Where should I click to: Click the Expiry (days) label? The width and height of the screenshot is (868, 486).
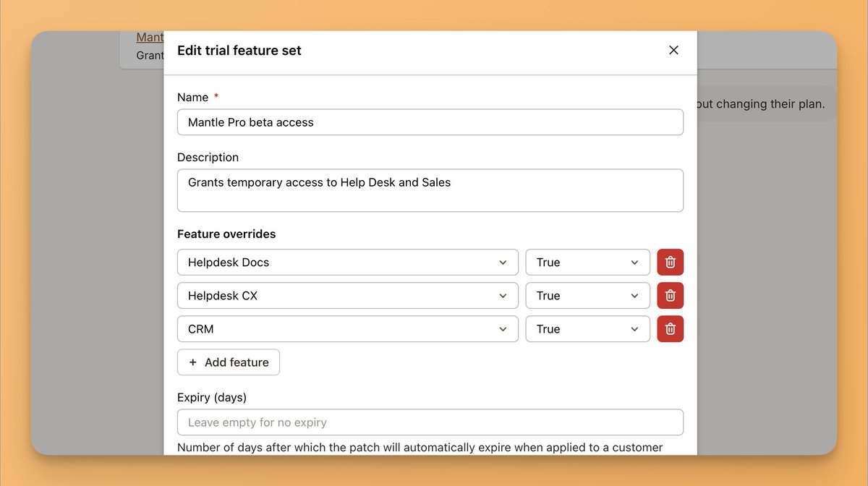[x=212, y=398]
